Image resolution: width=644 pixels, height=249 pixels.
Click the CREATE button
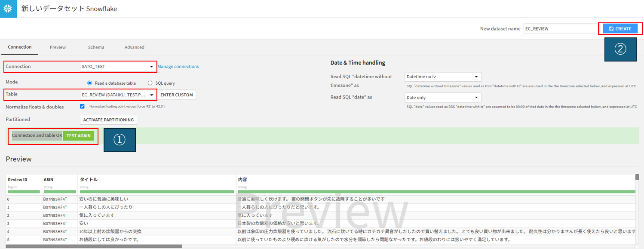pyautogui.click(x=620, y=28)
